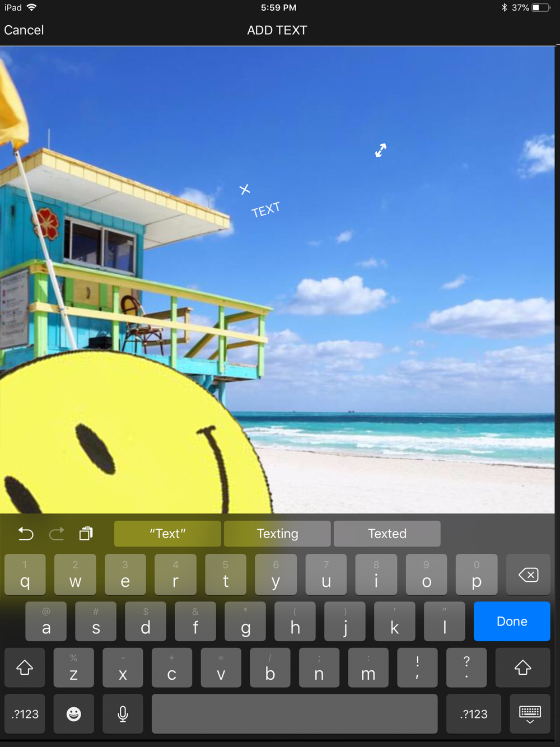Viewport: 560px width, 747px height.
Task: Tap the space bar
Action: 295,714
